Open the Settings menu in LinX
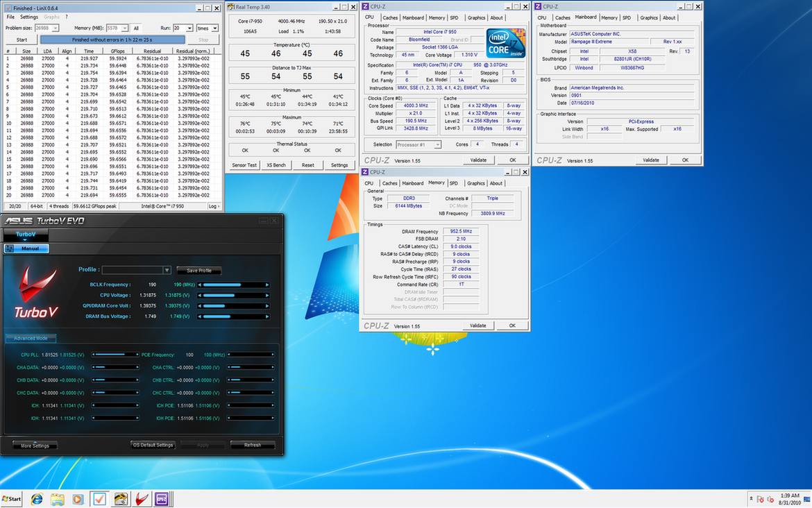812x508 pixels. [x=29, y=17]
